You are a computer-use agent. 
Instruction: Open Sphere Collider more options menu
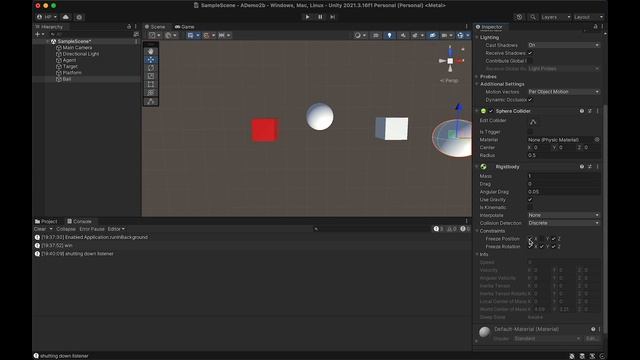598,111
